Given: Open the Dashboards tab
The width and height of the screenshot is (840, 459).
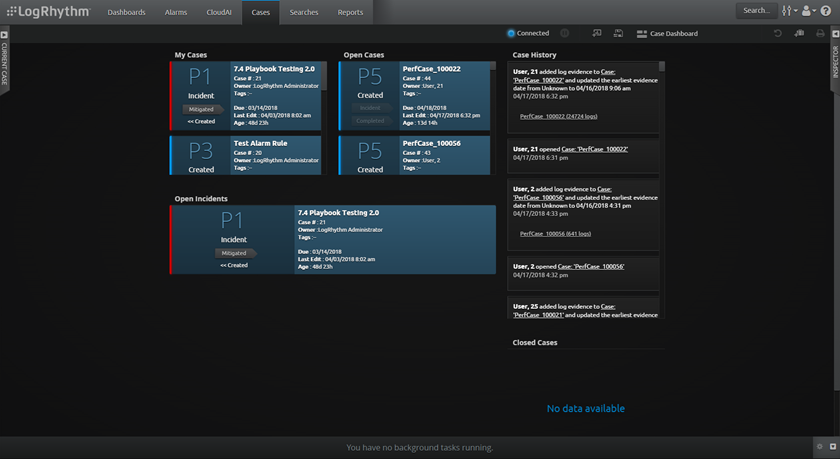Looking at the screenshot, I should (x=126, y=12).
